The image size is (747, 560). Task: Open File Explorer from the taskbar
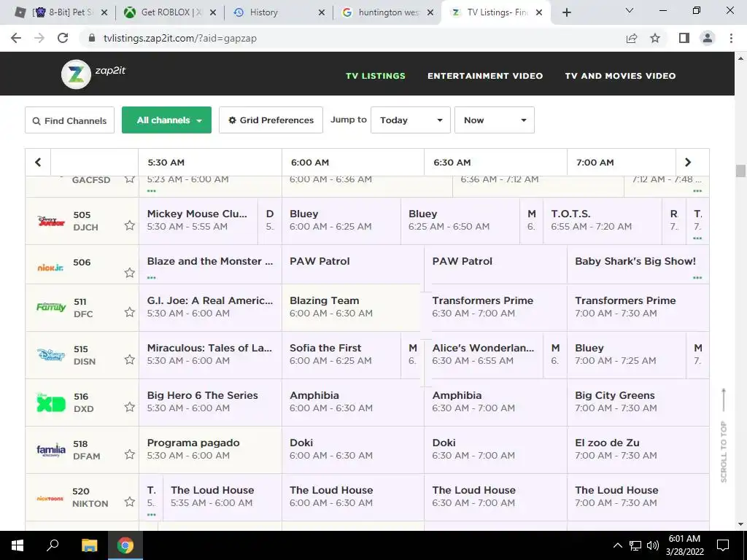point(89,545)
